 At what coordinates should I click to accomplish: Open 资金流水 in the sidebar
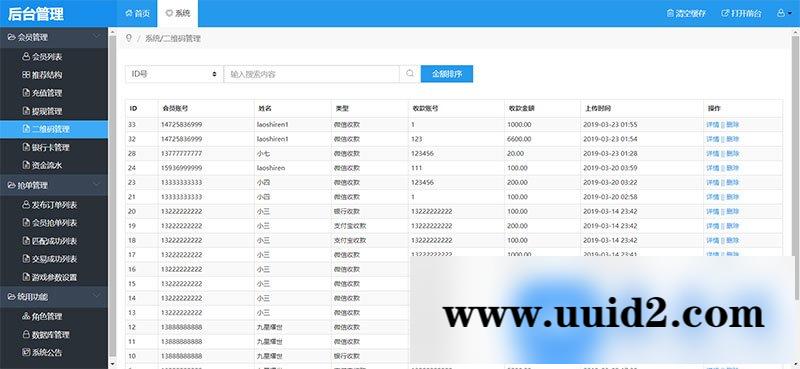42,165
